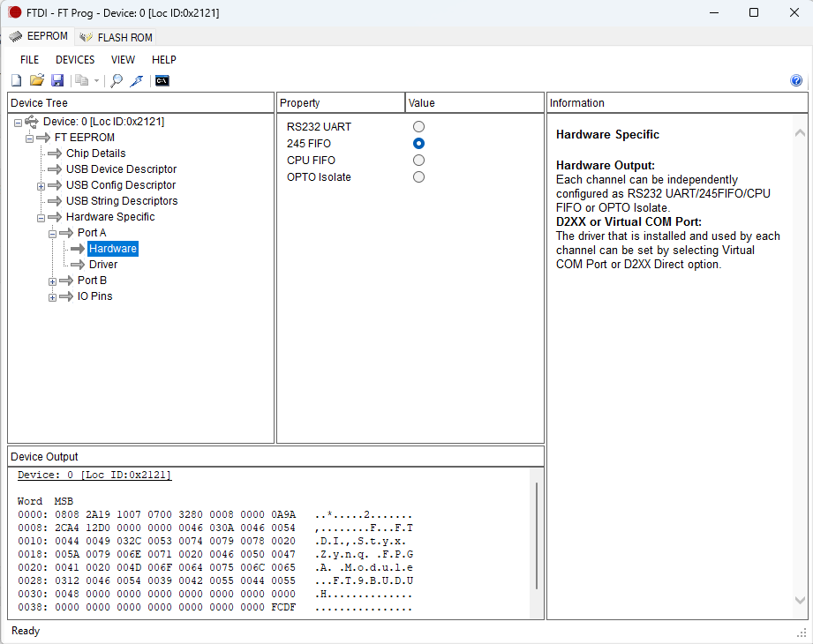
Task: Collapse the Hardware Specific tree node
Action: point(41,218)
